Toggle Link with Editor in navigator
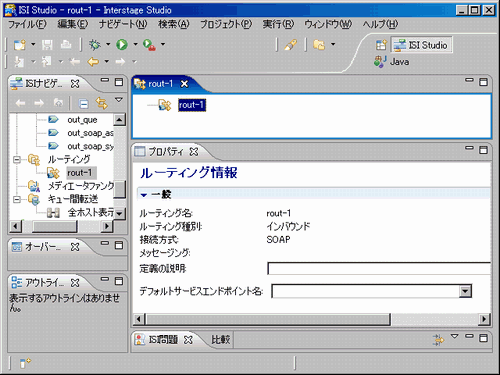 click(102, 103)
